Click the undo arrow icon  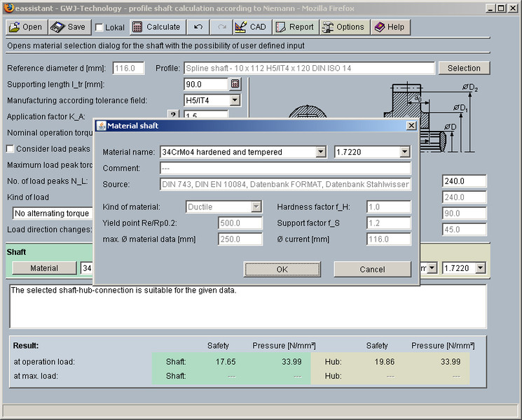pos(199,27)
